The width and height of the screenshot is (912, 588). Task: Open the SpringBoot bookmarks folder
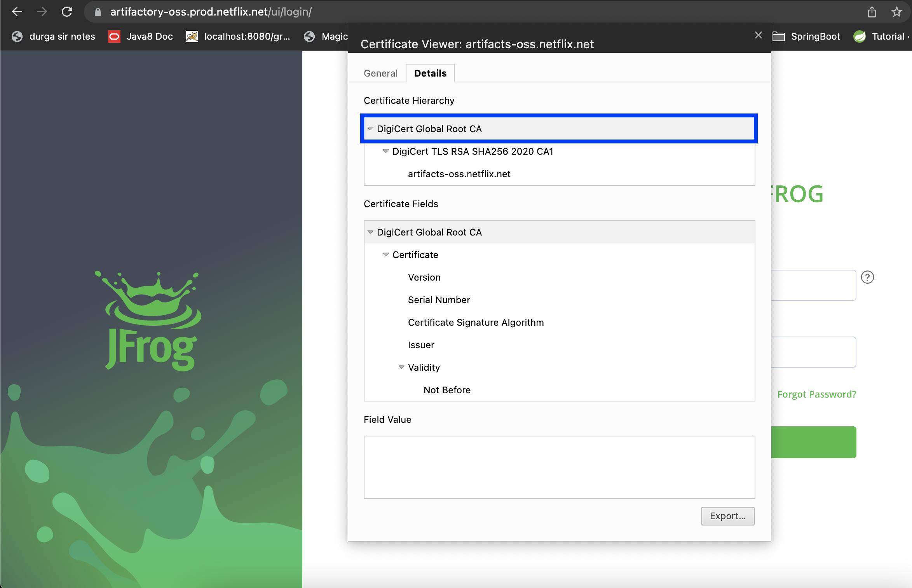tap(806, 37)
